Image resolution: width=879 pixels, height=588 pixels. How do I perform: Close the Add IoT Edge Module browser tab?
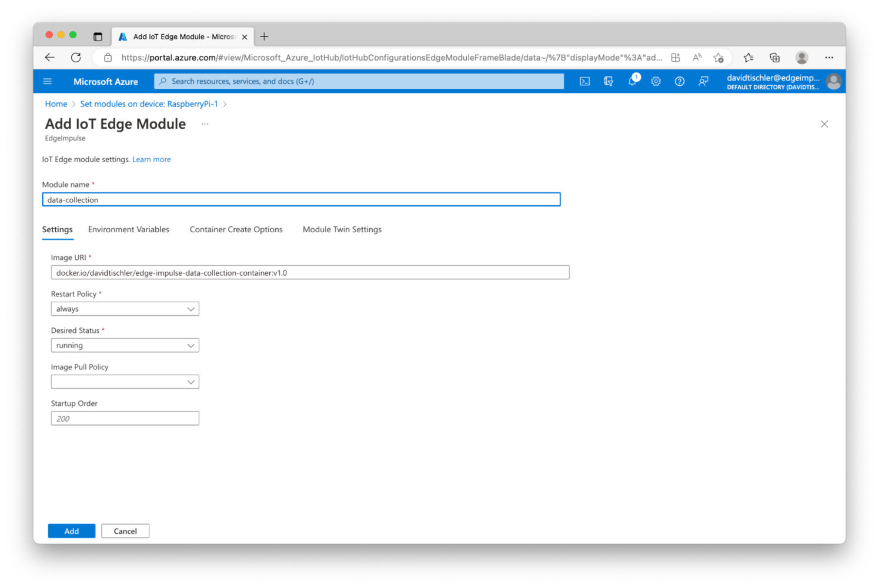pyautogui.click(x=245, y=36)
